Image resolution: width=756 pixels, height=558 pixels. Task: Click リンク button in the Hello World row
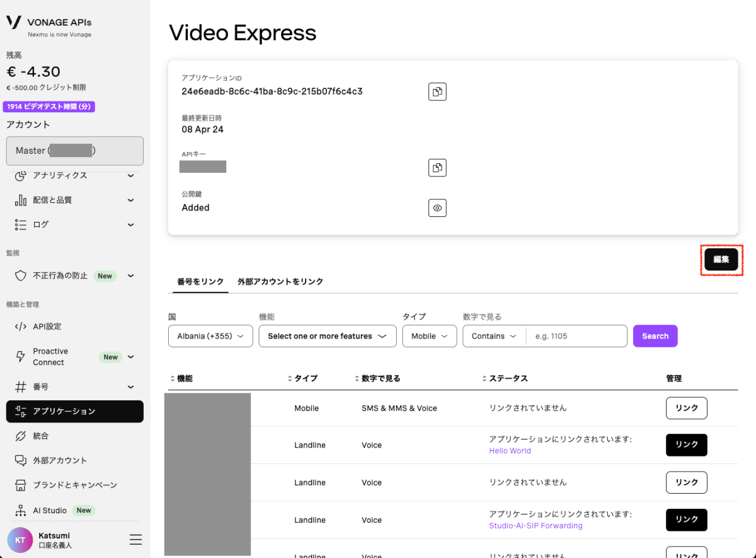[687, 445]
